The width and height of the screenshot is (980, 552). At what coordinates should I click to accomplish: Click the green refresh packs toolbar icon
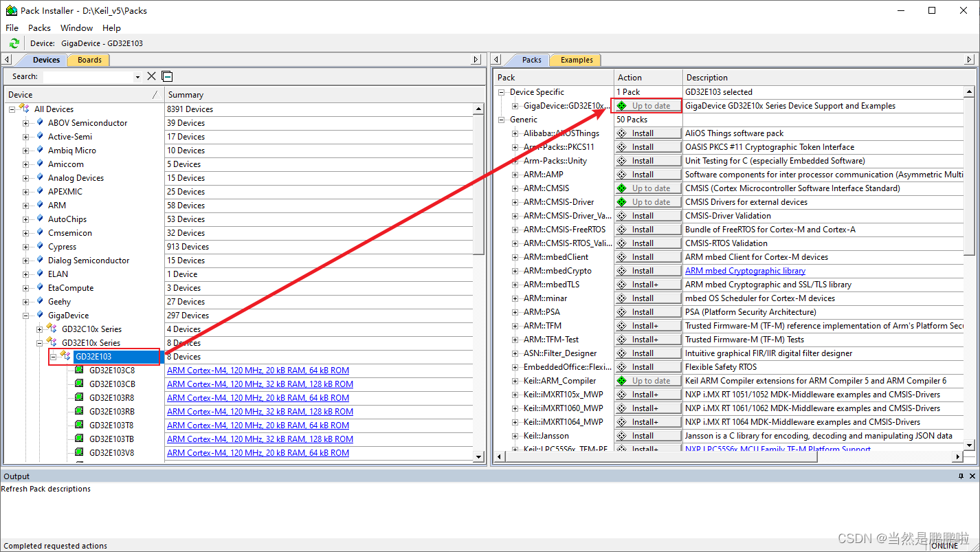pyautogui.click(x=14, y=43)
